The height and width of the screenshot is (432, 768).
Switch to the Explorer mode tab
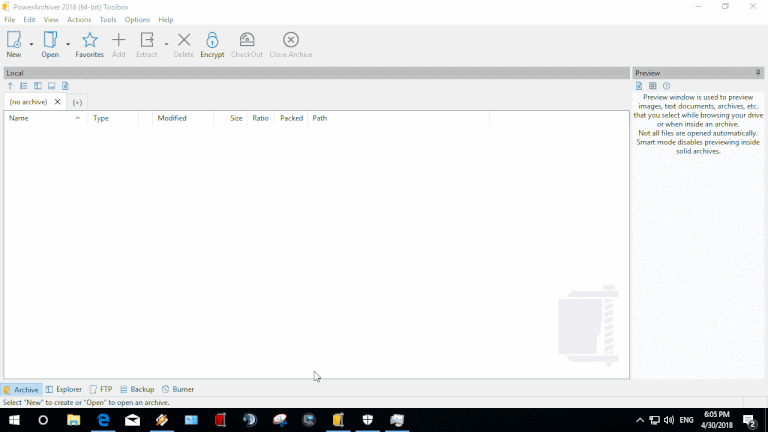coord(64,389)
